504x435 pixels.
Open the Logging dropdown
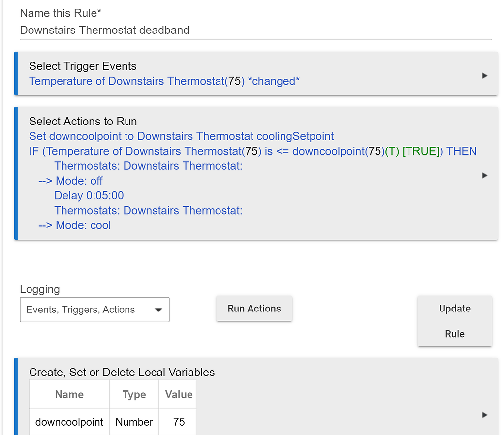pos(94,310)
